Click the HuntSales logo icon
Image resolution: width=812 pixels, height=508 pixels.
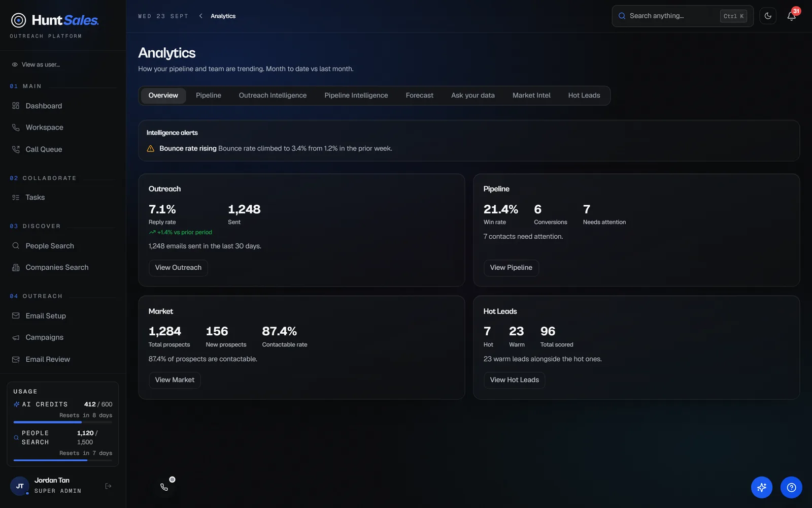tap(19, 20)
